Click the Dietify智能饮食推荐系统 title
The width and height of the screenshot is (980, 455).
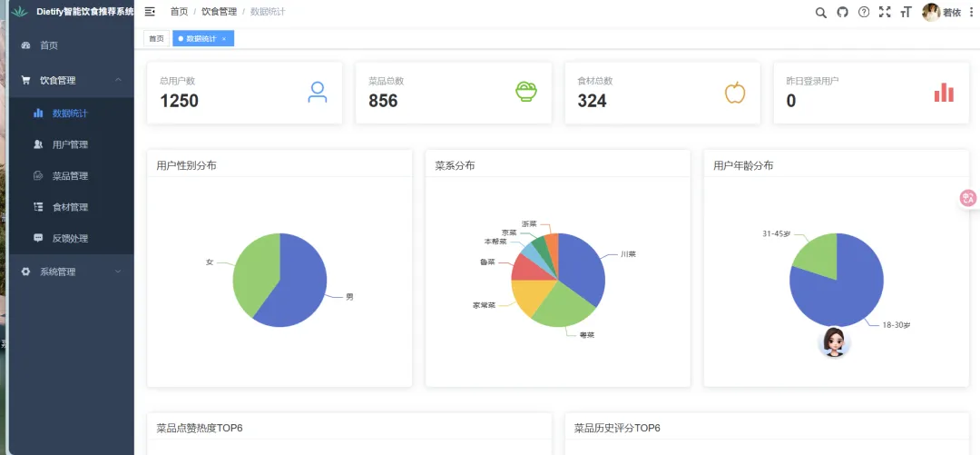point(85,12)
